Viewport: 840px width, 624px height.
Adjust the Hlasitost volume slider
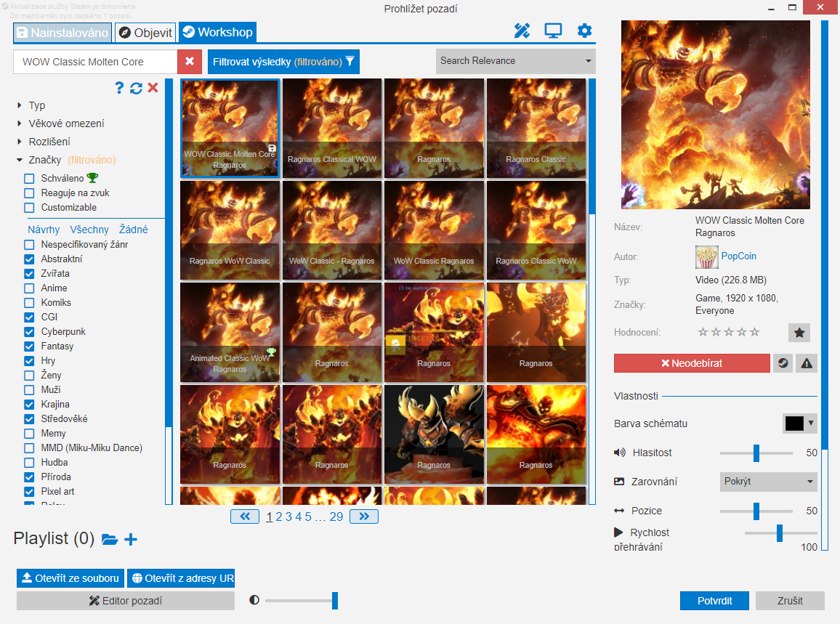[756, 453]
